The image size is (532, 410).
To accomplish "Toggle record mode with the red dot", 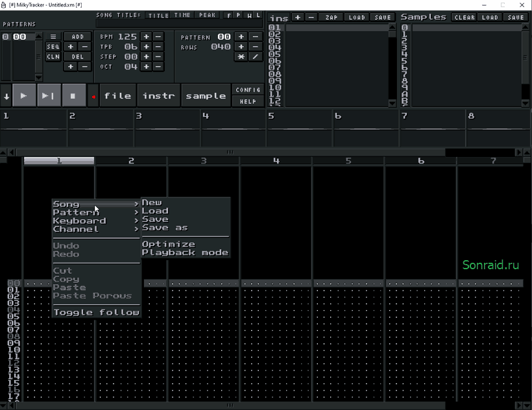I will tap(93, 96).
